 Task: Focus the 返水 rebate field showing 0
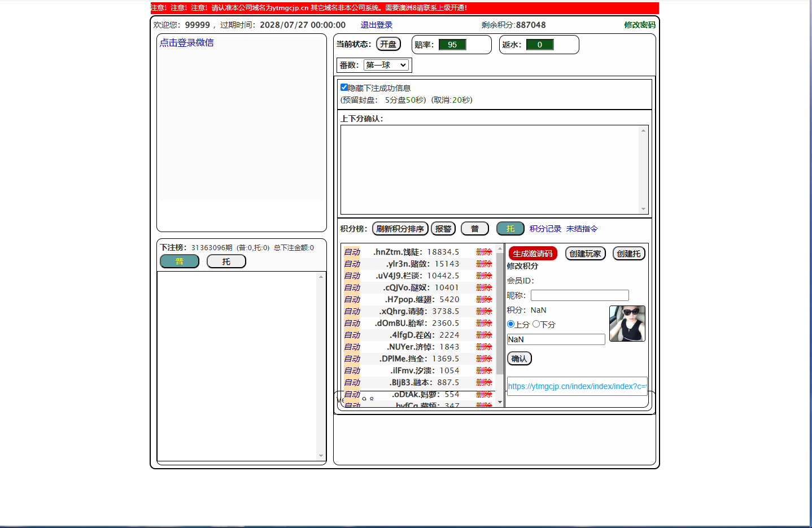tap(540, 45)
